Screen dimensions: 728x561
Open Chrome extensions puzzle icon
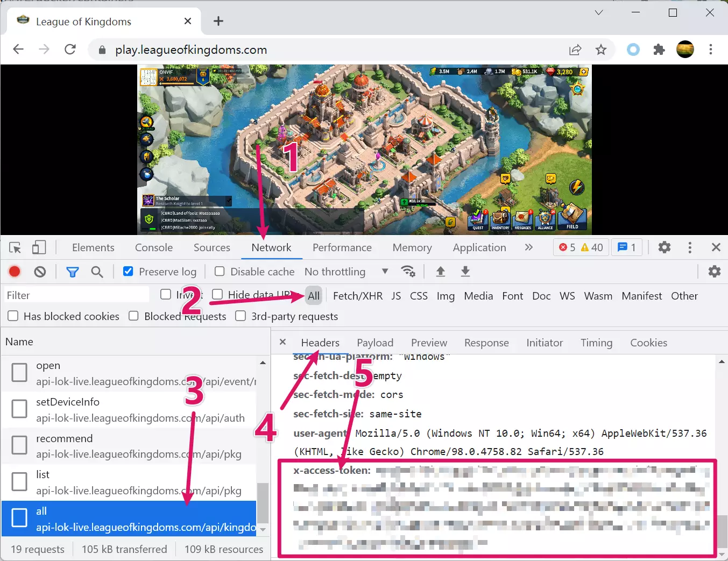pyautogui.click(x=659, y=49)
